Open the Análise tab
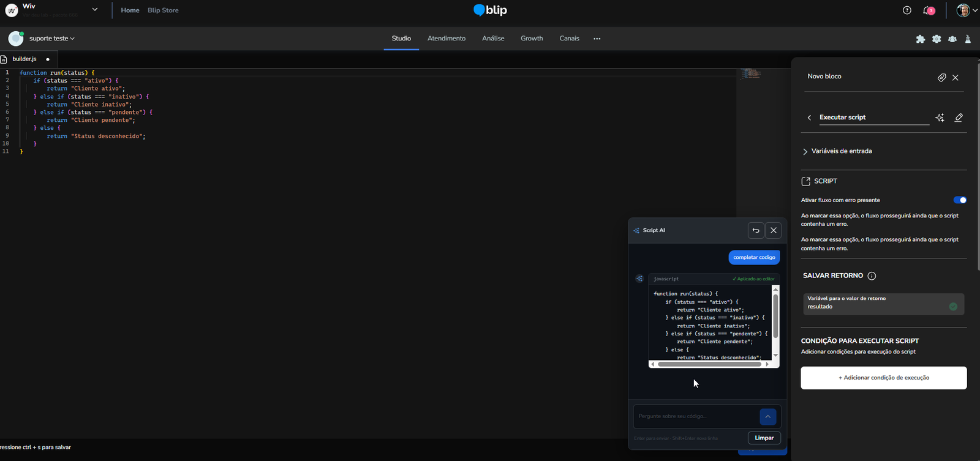 click(x=493, y=39)
